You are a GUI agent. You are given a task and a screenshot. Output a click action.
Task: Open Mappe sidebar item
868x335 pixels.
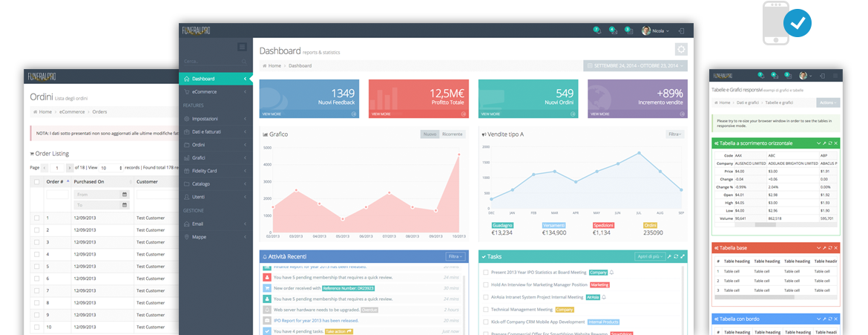(215, 237)
